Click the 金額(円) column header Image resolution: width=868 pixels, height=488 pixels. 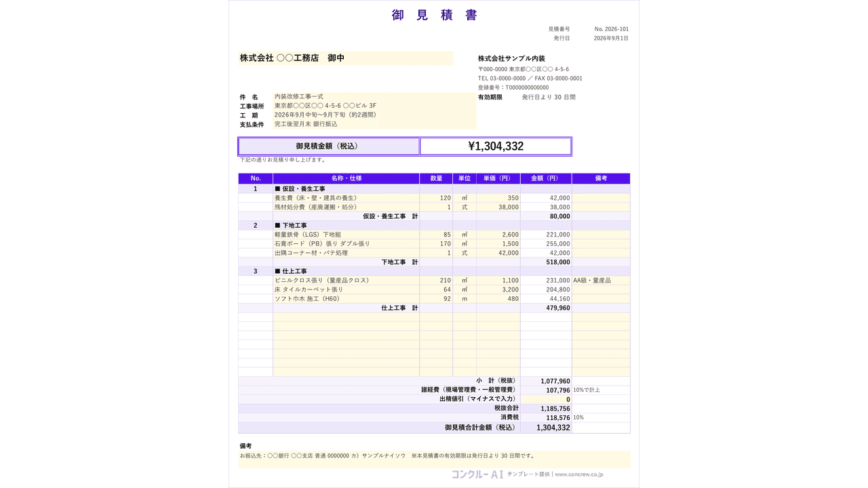546,178
